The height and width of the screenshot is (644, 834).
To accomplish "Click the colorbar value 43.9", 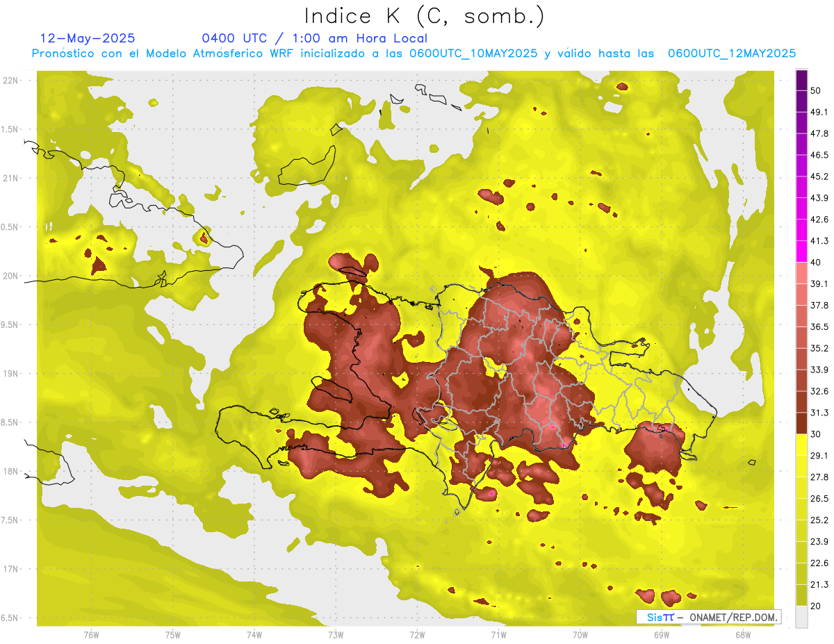I will [819, 198].
